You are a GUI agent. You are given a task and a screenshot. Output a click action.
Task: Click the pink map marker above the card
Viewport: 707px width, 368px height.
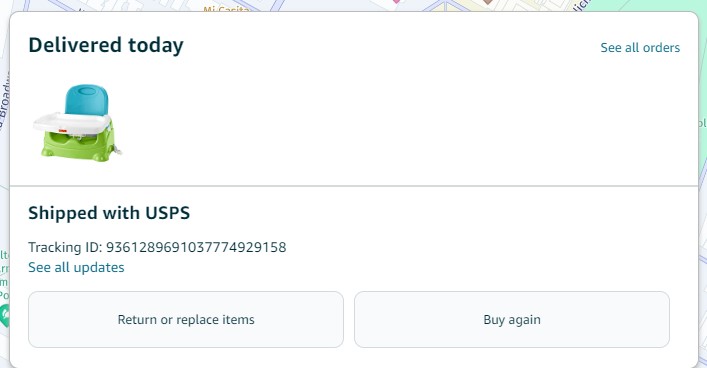point(396,2)
